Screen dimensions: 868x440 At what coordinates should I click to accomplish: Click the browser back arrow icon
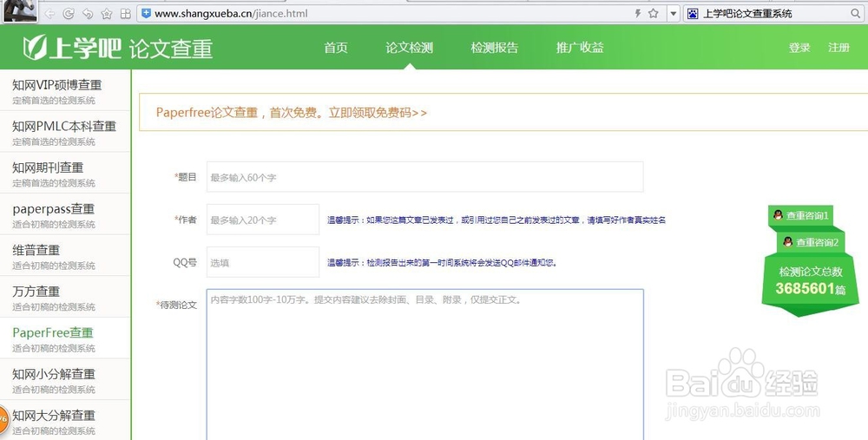(x=49, y=14)
